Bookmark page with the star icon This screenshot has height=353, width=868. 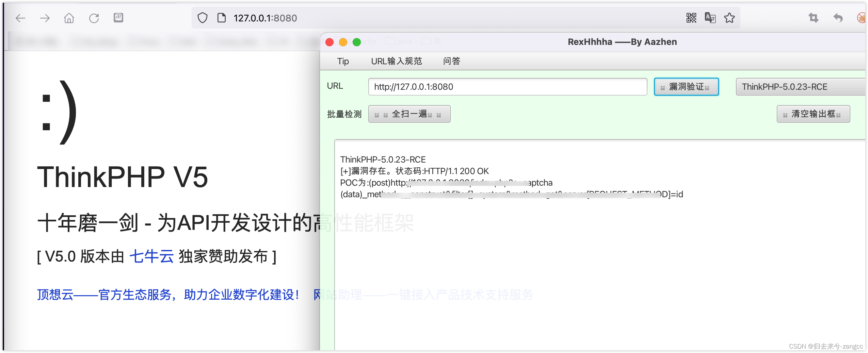tap(729, 18)
